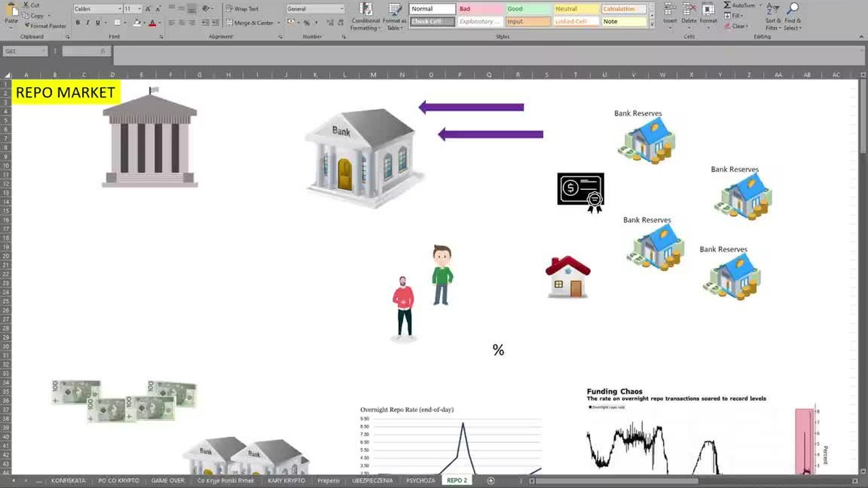Apply the Neutral cell style
This screenshot has width=868, height=488.
576,9
